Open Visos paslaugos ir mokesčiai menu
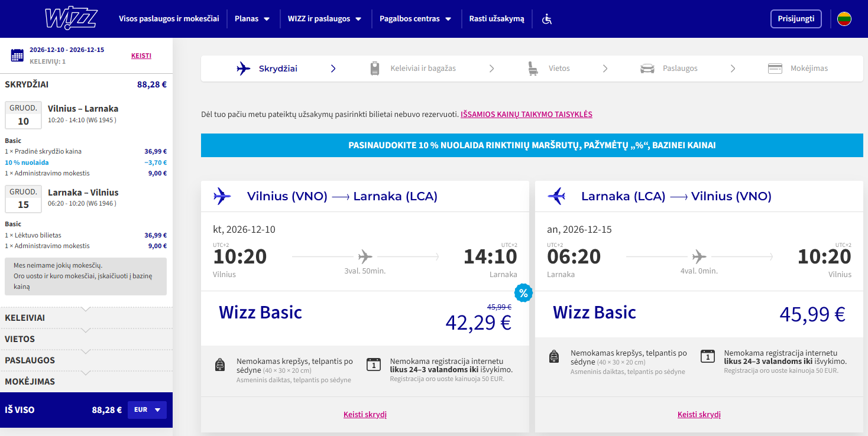 tap(169, 19)
